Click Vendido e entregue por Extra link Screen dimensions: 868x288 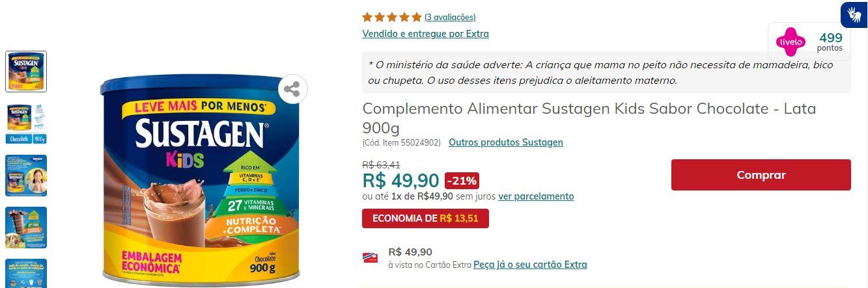tap(425, 34)
